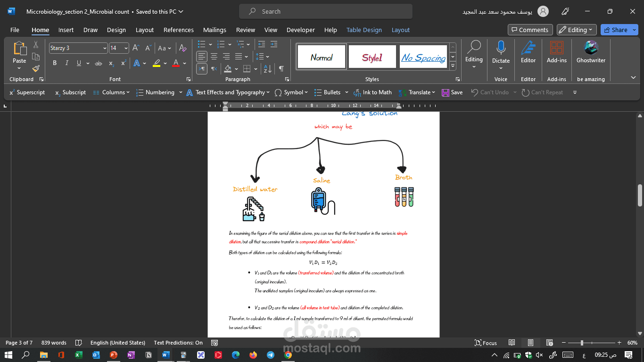
Task: Open the font size 14 dropdown
Action: (x=126, y=48)
